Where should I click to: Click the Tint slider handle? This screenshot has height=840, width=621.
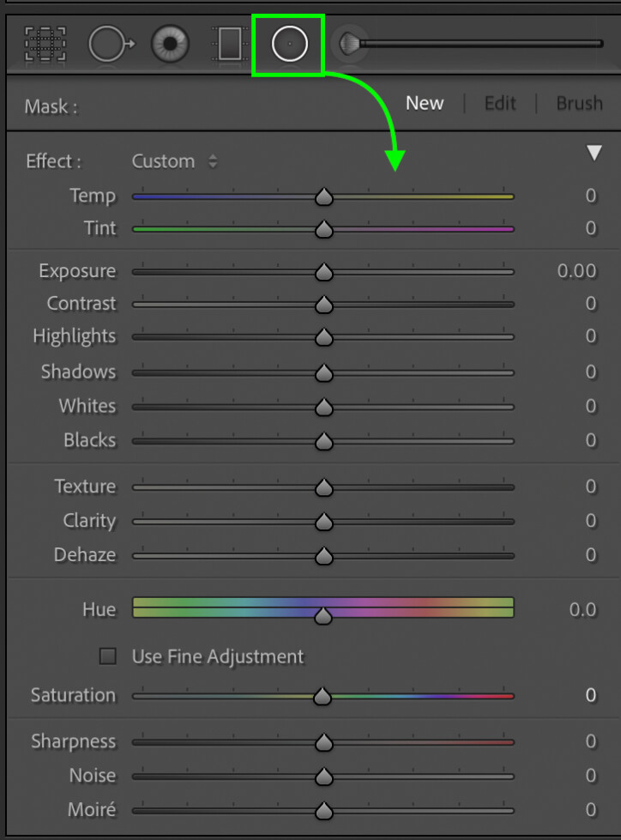pyautogui.click(x=324, y=230)
